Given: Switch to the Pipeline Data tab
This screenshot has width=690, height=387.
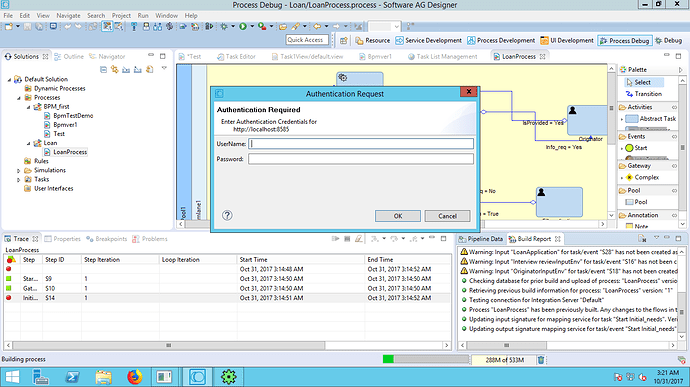Looking at the screenshot, I should [481, 239].
